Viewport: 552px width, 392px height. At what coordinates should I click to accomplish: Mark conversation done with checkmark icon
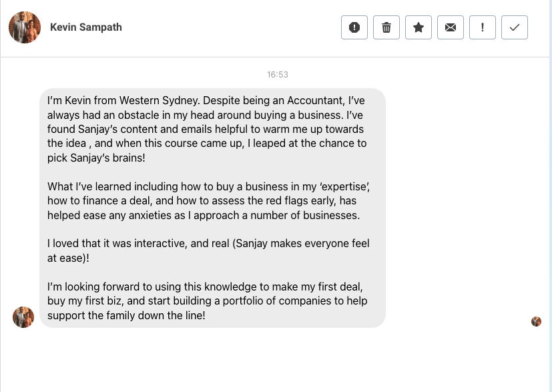click(x=515, y=27)
